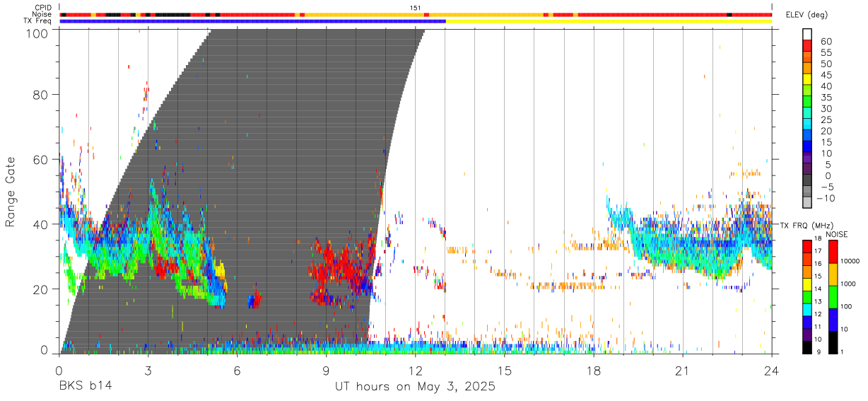Click the range gate tick label '40'
The image size is (868, 401).
42,224
